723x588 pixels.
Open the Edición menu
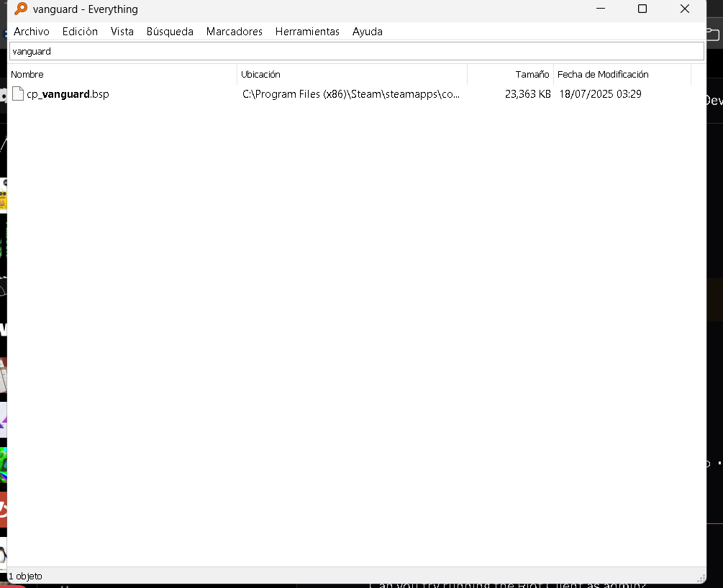tap(81, 32)
